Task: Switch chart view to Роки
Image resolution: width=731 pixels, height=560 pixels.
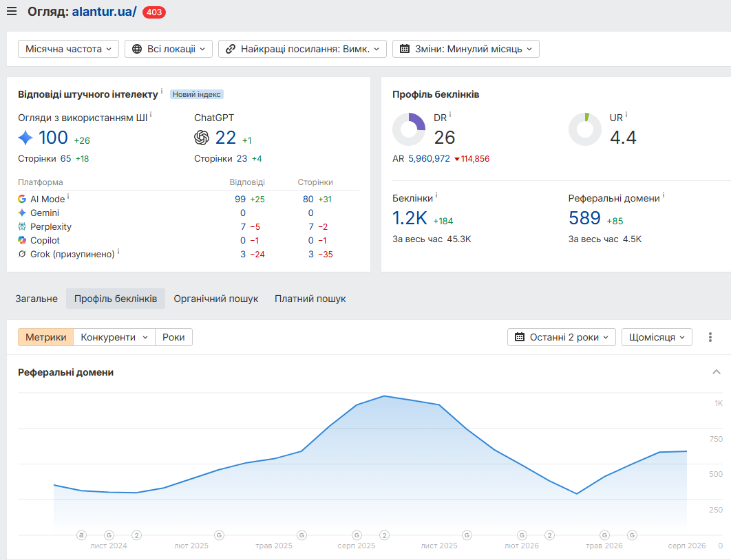Action: click(173, 337)
